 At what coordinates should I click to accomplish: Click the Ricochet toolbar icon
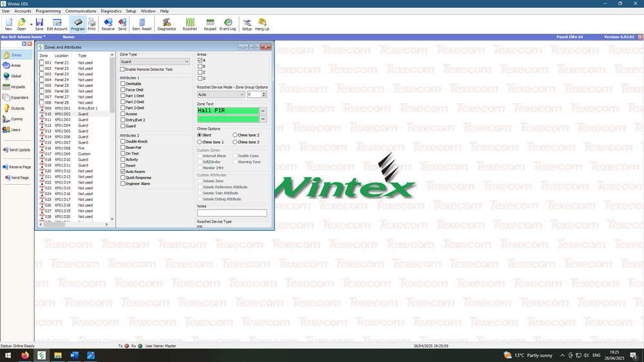[189, 24]
